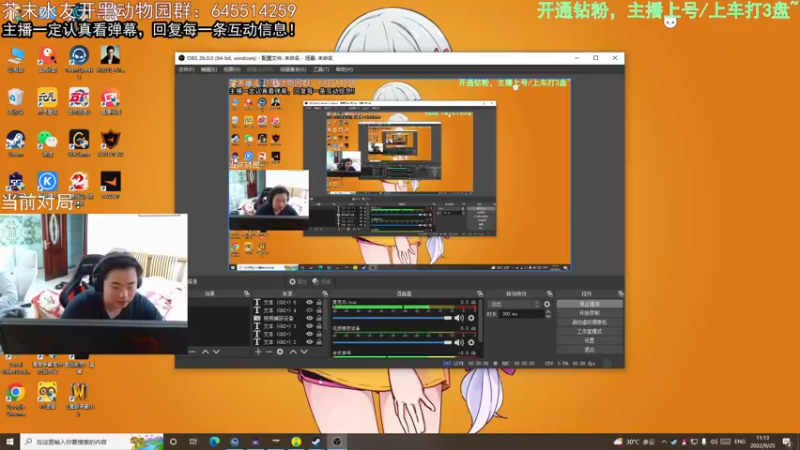This screenshot has width=800, height=450.
Task: Move selected source down in the list
Action: pyautogui.click(x=305, y=352)
